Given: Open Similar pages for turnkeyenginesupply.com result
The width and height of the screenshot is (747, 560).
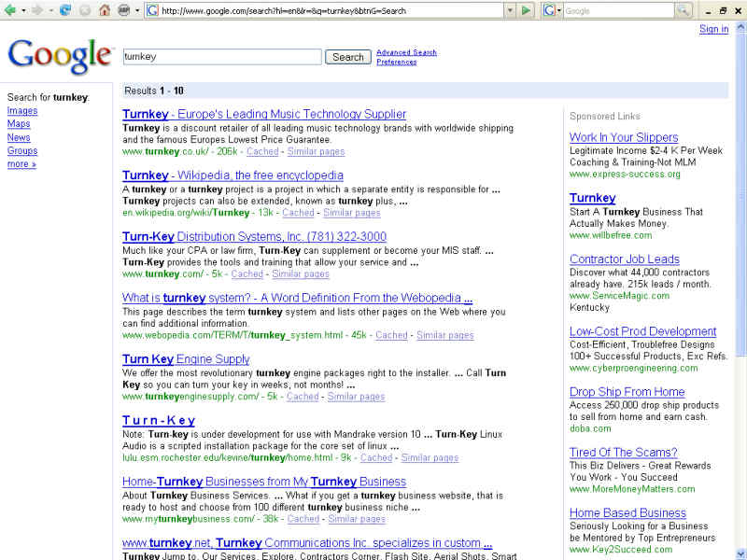Looking at the screenshot, I should coord(356,397).
